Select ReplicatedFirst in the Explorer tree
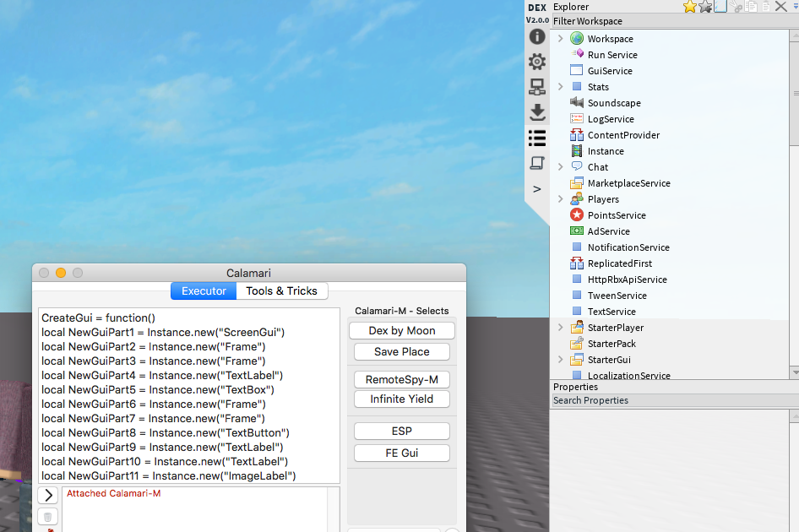The width and height of the screenshot is (799, 532). pyautogui.click(x=620, y=263)
